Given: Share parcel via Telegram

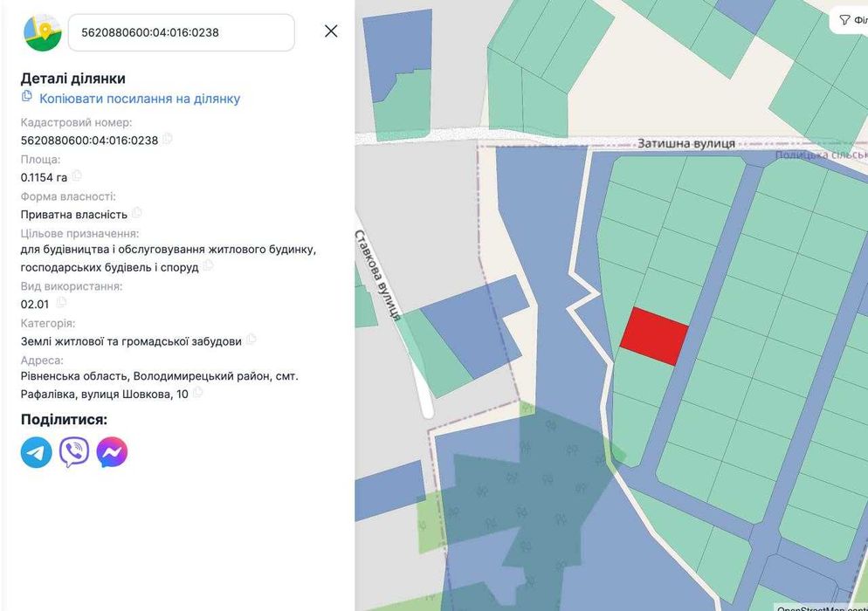Looking at the screenshot, I should [37, 452].
